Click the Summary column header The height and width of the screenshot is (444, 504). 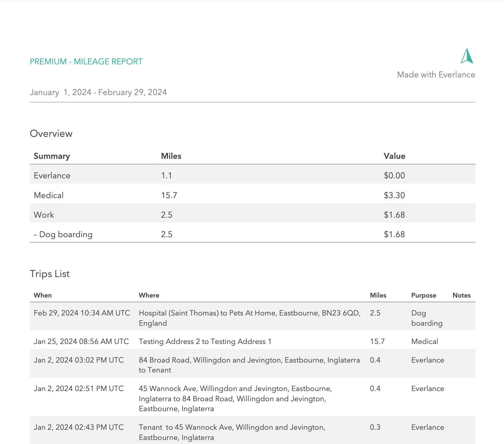[x=52, y=156]
